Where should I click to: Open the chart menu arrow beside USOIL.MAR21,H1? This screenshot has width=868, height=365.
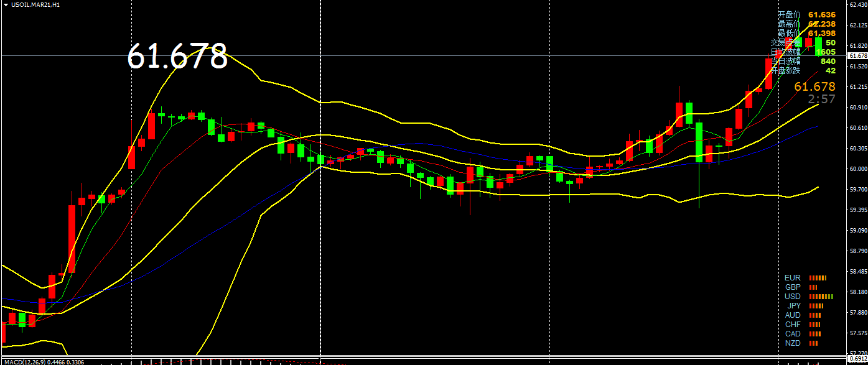[x=6, y=4]
